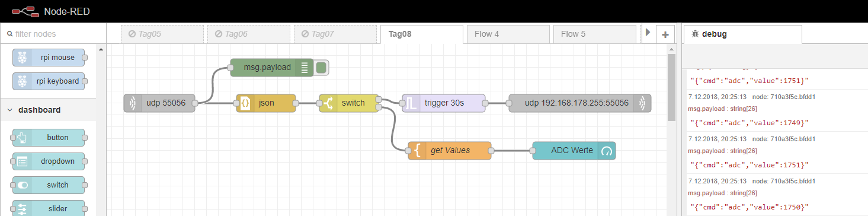Select the get Values template node
Image resolution: width=868 pixels, height=216 pixels.
click(x=450, y=151)
